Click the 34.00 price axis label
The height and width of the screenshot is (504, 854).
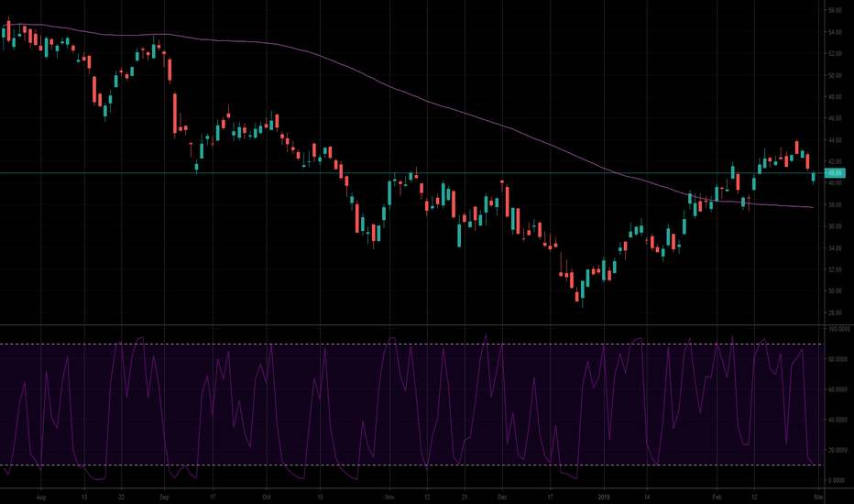(x=835, y=248)
